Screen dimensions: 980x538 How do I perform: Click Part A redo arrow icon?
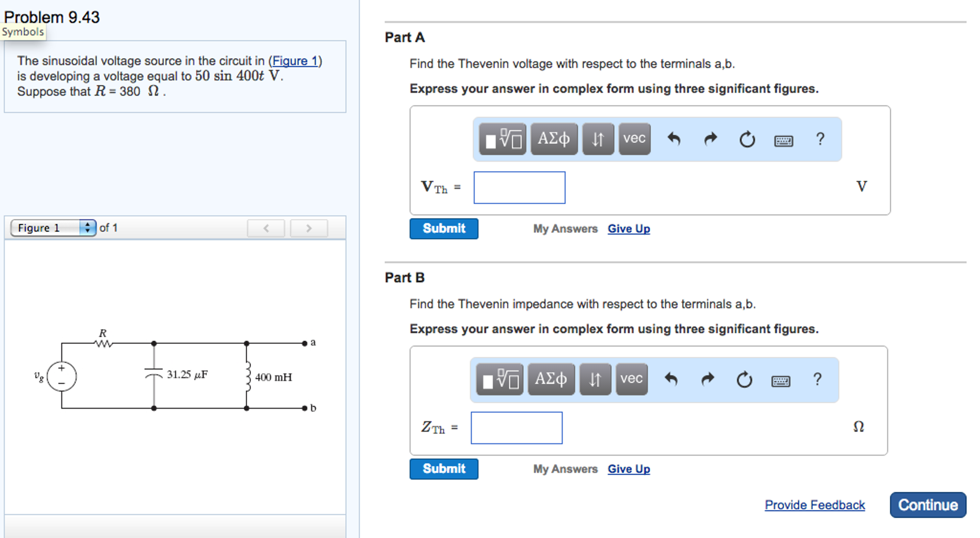pos(710,139)
